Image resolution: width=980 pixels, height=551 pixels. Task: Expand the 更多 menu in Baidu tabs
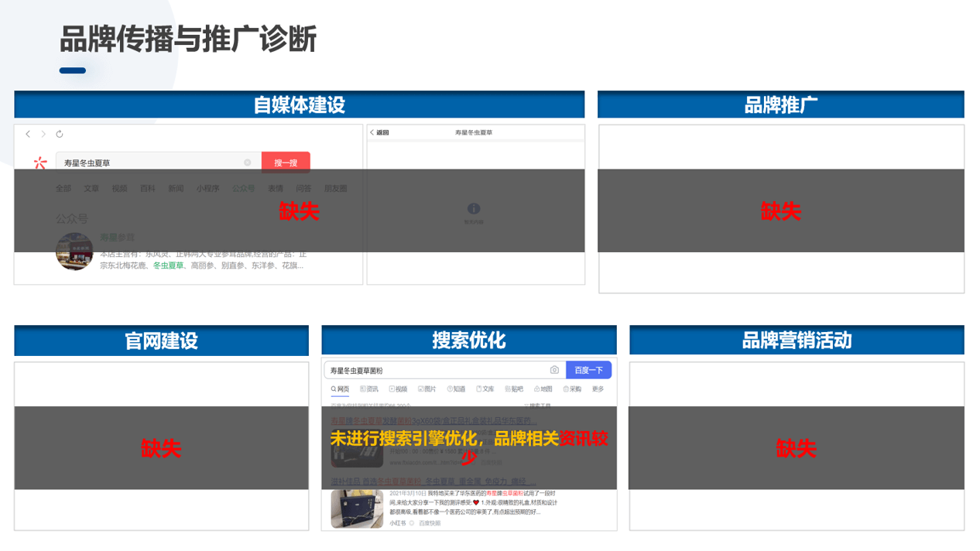(598, 389)
